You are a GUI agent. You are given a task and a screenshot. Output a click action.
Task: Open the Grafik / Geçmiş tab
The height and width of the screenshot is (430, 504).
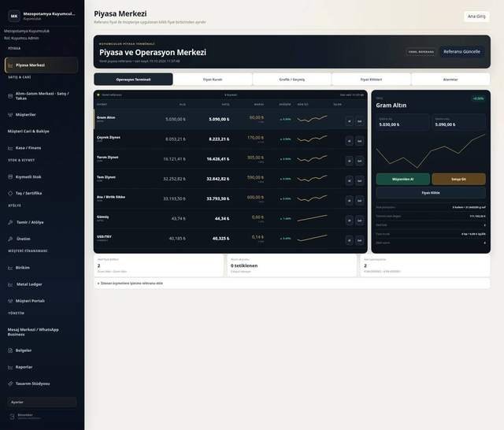292,80
